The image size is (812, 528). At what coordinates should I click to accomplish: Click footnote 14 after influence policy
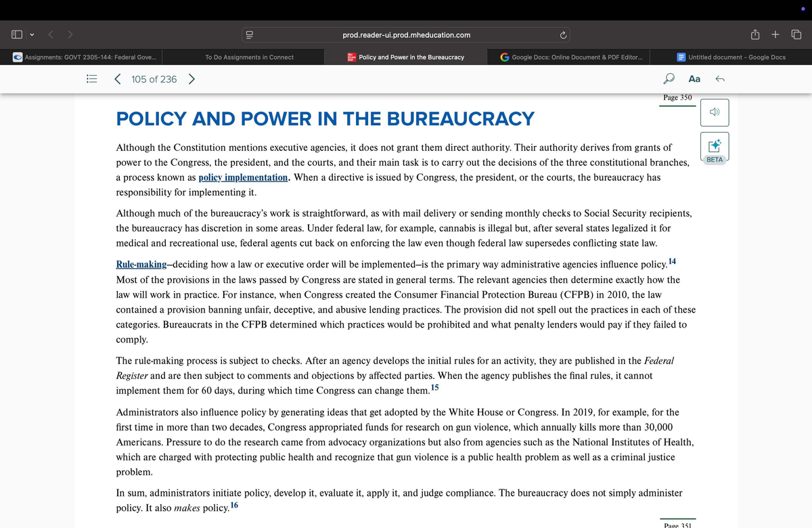(x=672, y=261)
